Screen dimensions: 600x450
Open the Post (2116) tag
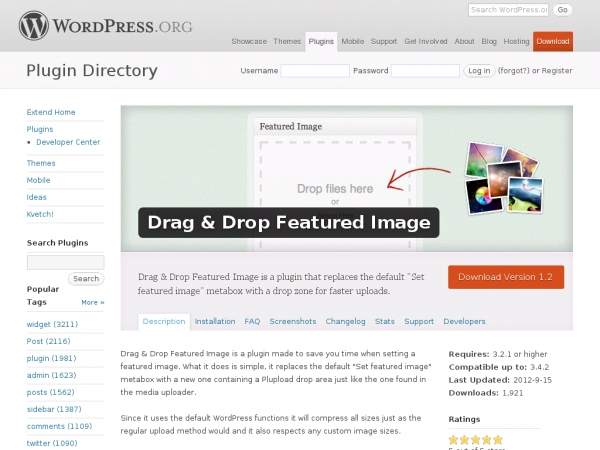coord(49,341)
